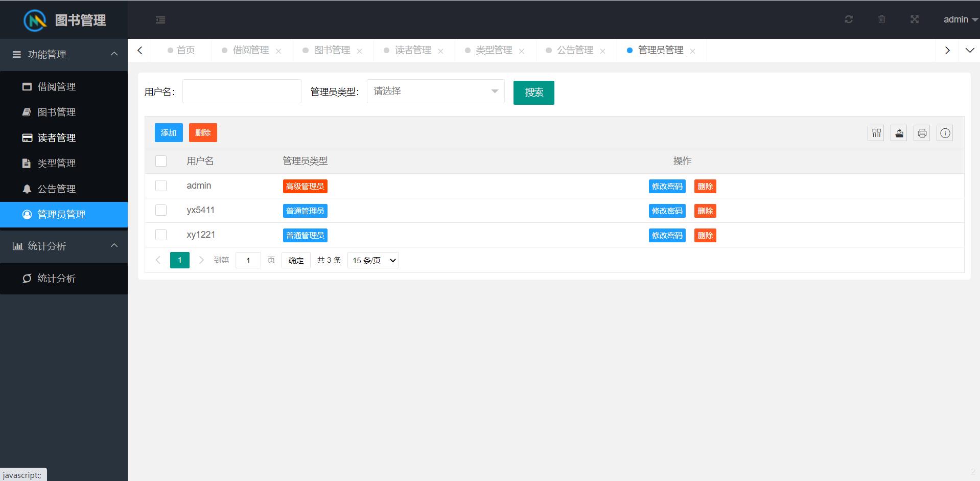
Task: Toggle the select-all header checkbox
Action: click(x=161, y=161)
